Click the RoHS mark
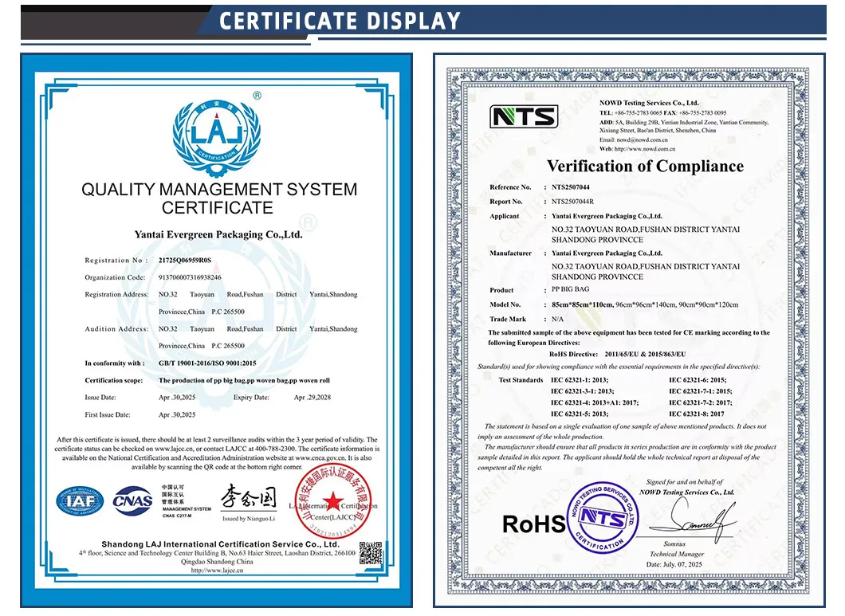 click(x=533, y=524)
